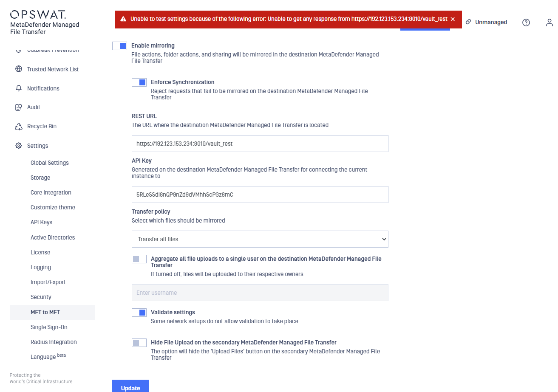The height and width of the screenshot is (392, 558).
Task: Open the help question mark icon
Action: click(x=526, y=23)
